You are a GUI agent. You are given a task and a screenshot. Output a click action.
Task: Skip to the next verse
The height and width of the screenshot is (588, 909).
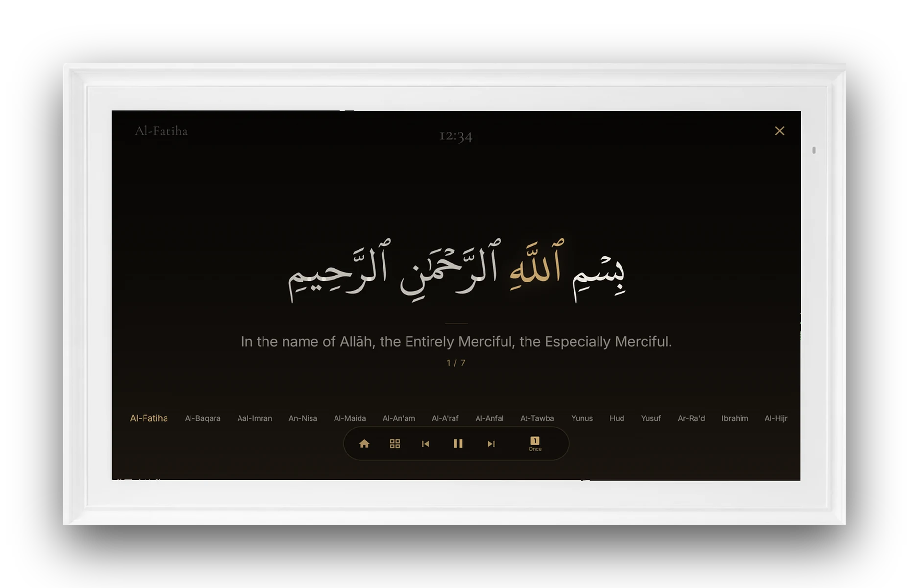coord(491,444)
